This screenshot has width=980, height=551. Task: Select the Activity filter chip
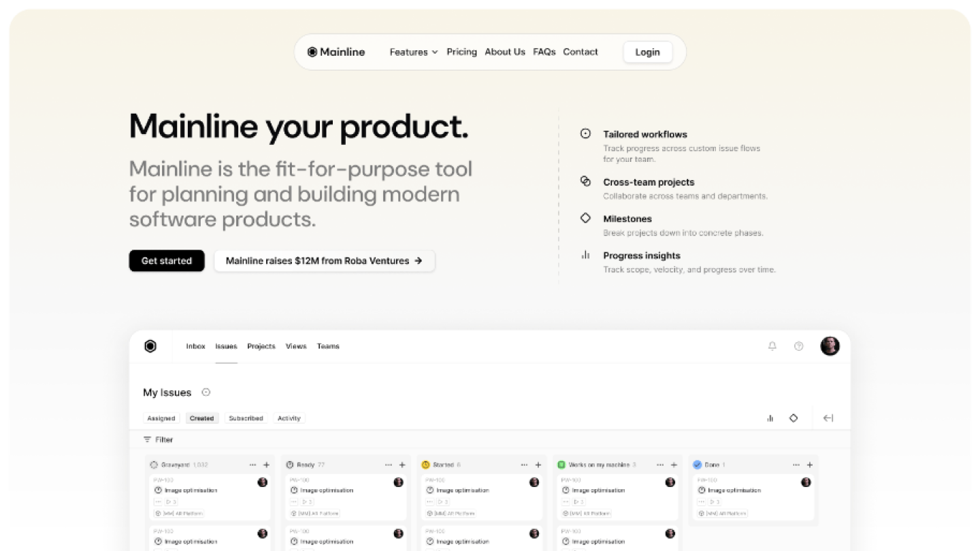(289, 418)
